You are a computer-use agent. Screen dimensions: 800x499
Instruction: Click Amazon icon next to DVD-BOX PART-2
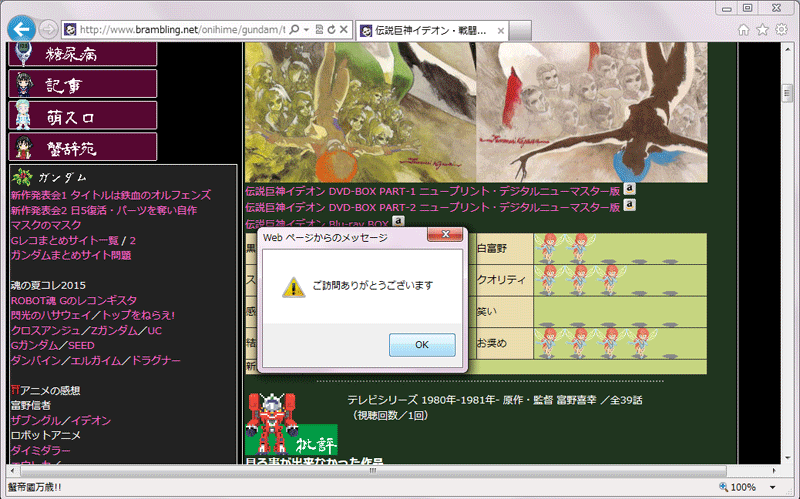point(630,205)
